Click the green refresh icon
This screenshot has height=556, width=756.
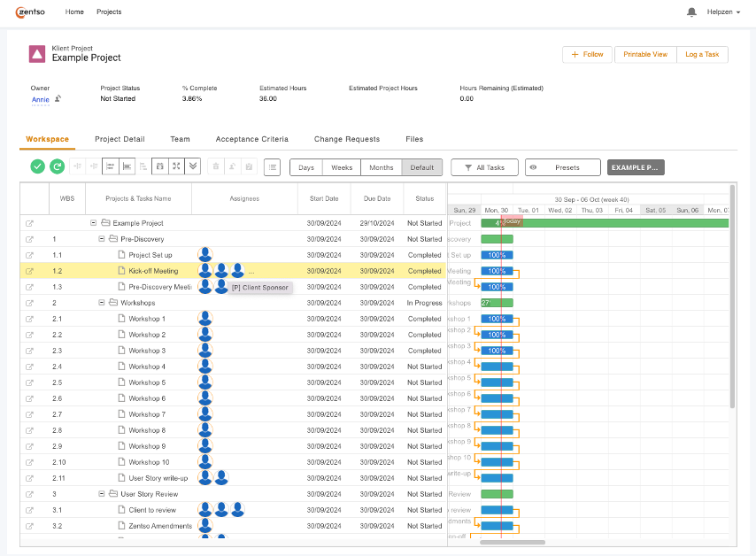(57, 166)
